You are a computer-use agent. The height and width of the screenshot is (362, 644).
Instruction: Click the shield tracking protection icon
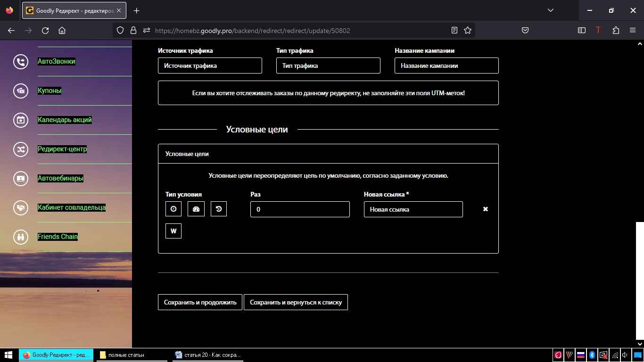click(120, 30)
